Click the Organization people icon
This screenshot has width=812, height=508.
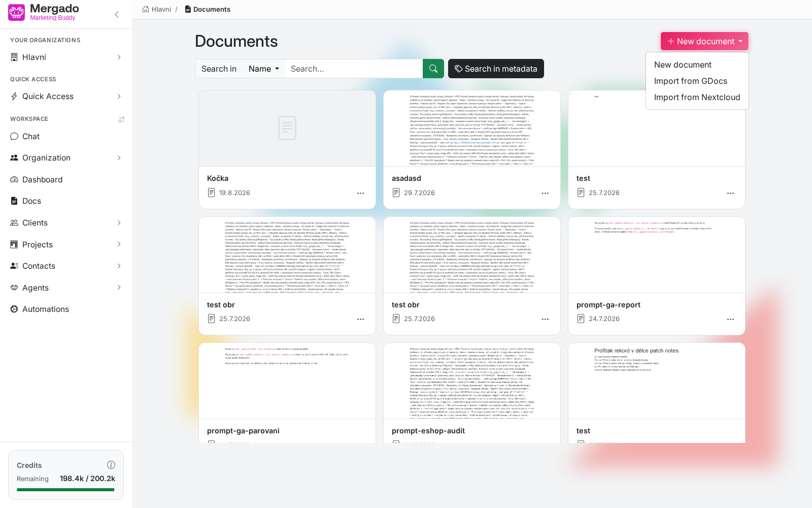tap(14, 158)
